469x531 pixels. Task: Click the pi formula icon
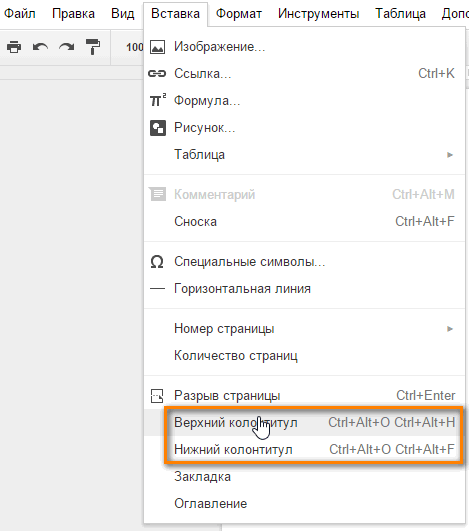[x=158, y=100]
